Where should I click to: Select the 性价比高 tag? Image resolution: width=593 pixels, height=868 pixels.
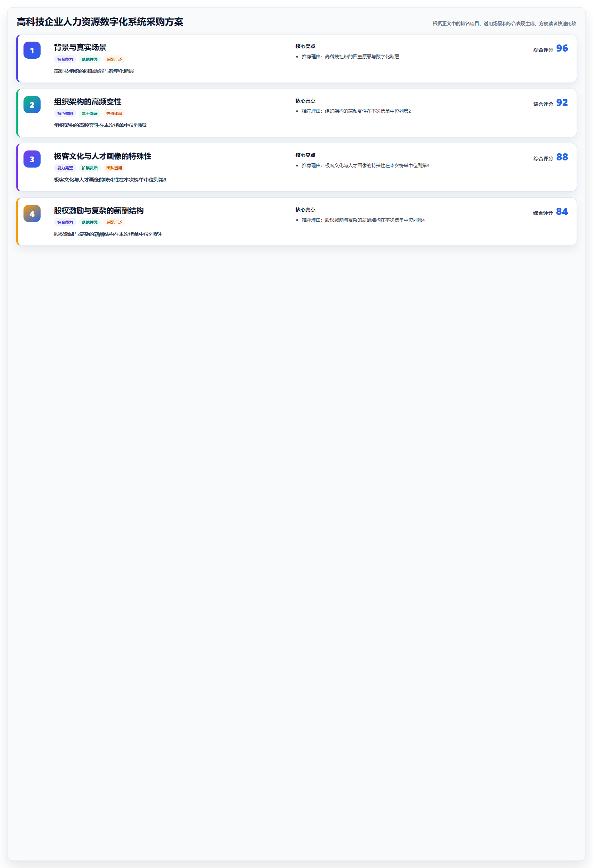pos(114,113)
